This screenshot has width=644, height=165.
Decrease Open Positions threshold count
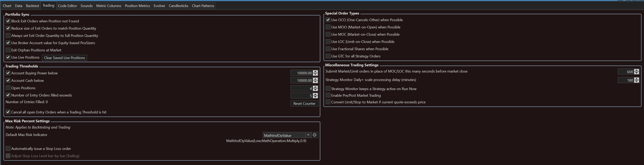[x=316, y=90]
